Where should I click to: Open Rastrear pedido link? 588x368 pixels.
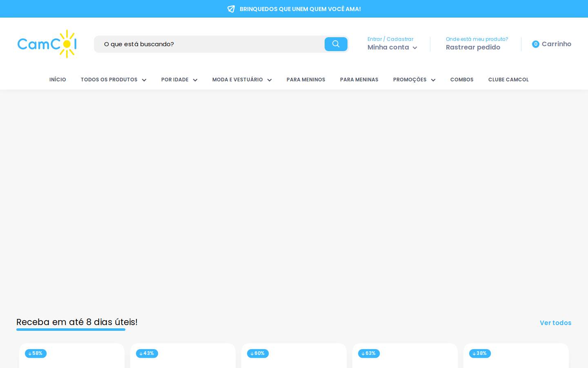pyautogui.click(x=473, y=47)
